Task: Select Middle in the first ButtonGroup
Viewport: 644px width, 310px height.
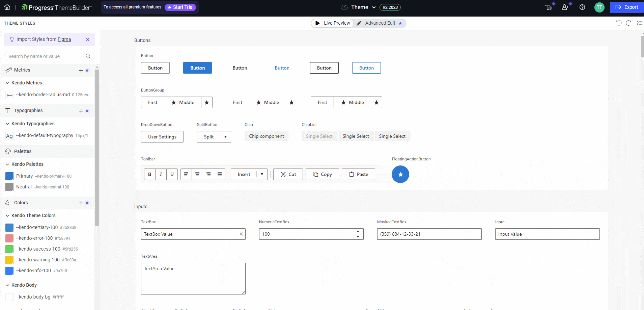Action: tap(183, 102)
